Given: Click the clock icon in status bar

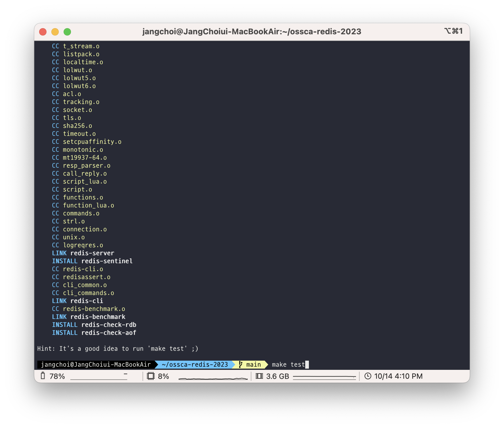Looking at the screenshot, I should [x=368, y=376].
